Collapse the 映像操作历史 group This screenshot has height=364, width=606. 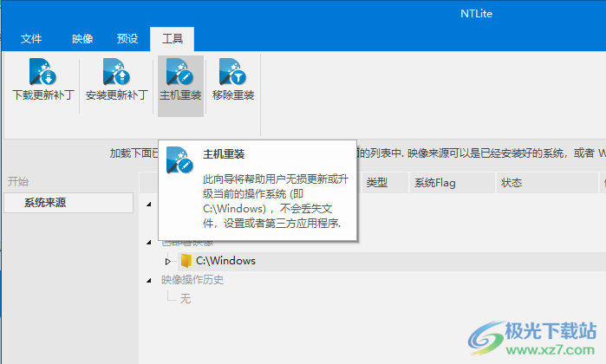coord(149,281)
